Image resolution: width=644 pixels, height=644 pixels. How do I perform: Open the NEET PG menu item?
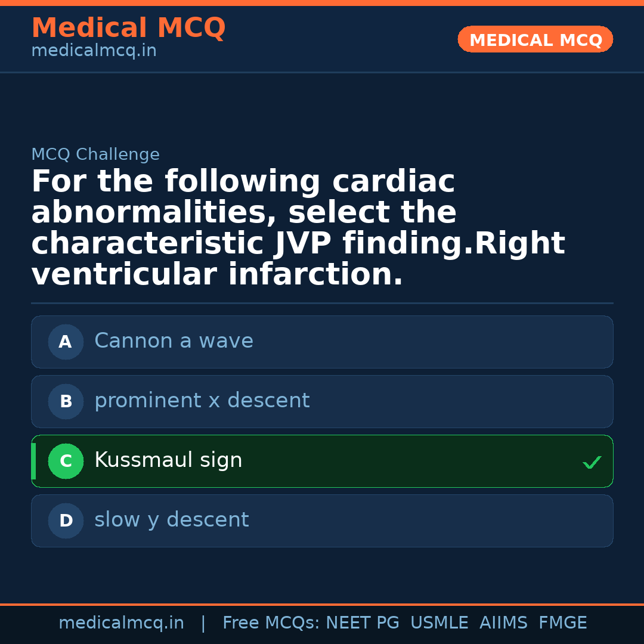tap(362, 623)
